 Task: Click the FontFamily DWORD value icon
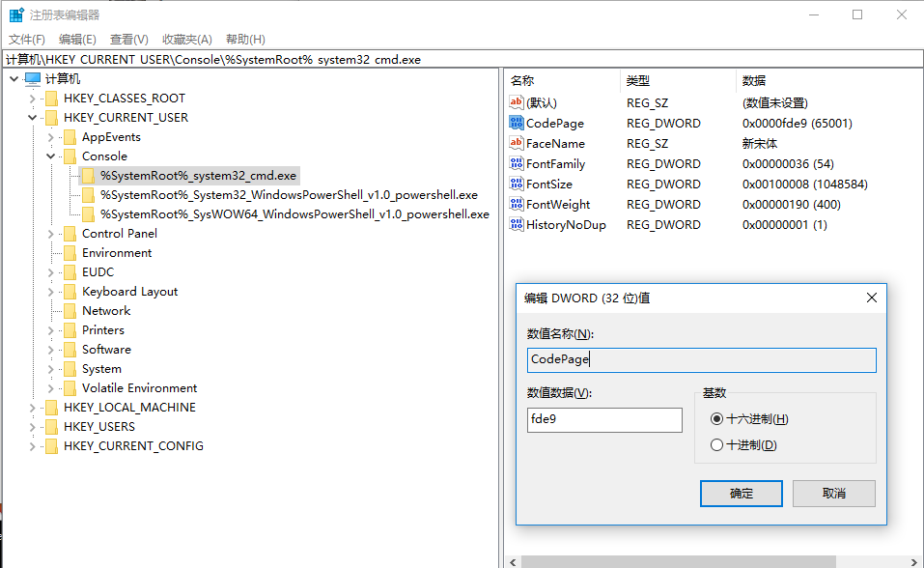(x=517, y=163)
